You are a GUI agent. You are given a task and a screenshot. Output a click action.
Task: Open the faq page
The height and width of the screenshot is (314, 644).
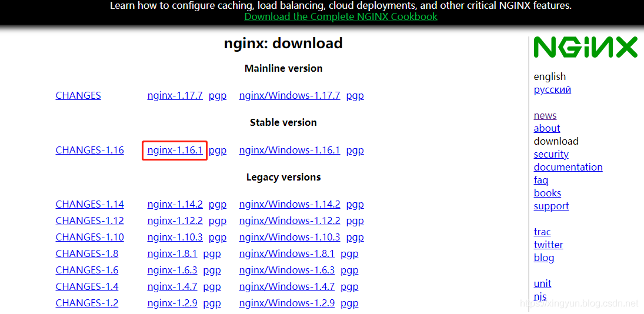click(x=540, y=180)
